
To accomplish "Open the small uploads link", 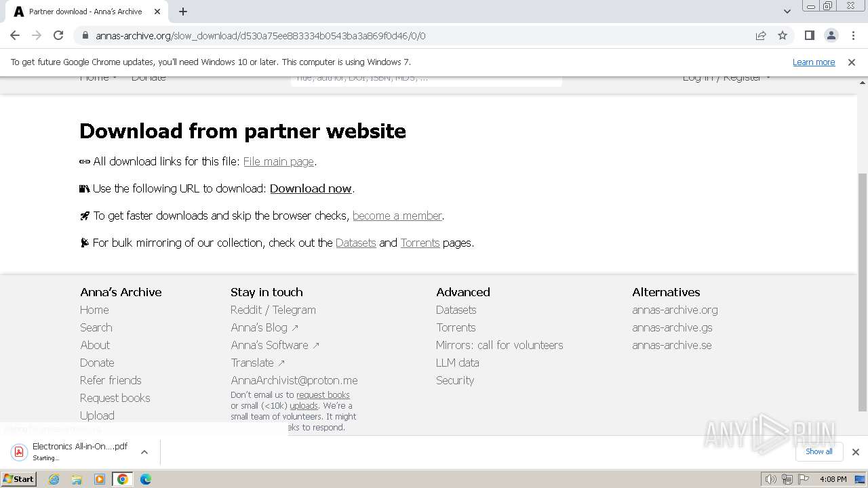I will (x=304, y=405).
